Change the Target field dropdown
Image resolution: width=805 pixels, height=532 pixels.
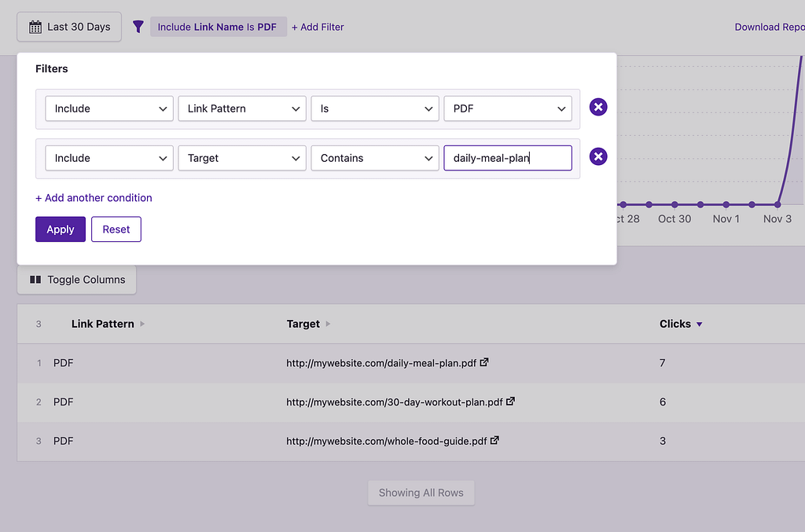click(241, 158)
